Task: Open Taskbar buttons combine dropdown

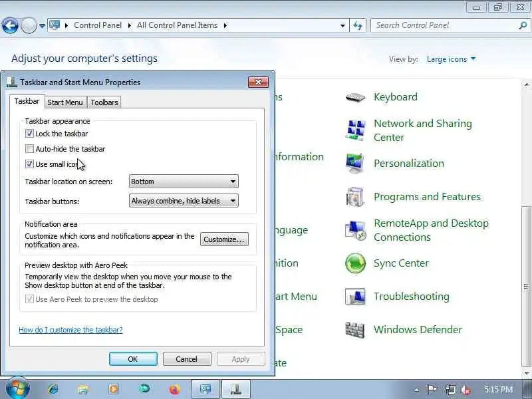Action: point(184,201)
